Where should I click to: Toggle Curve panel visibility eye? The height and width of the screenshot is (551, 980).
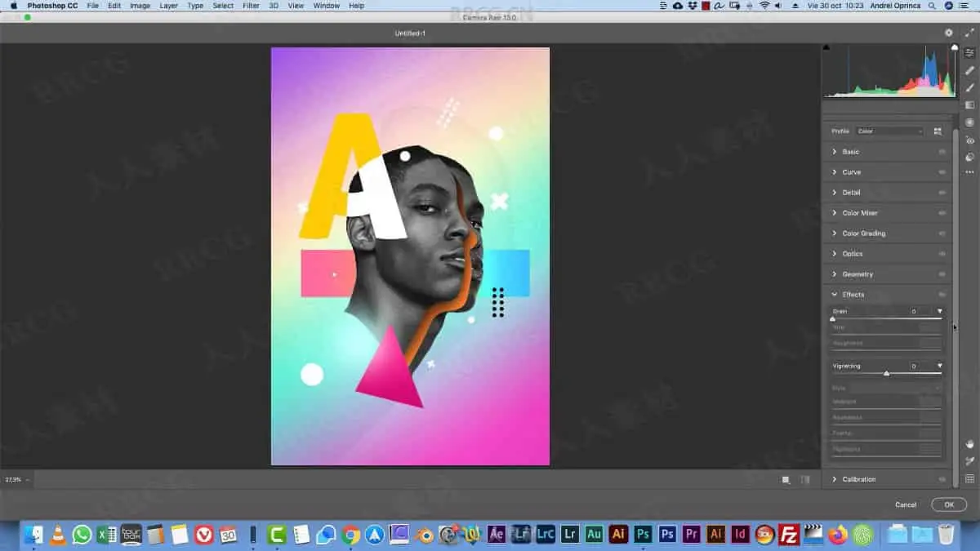(942, 172)
